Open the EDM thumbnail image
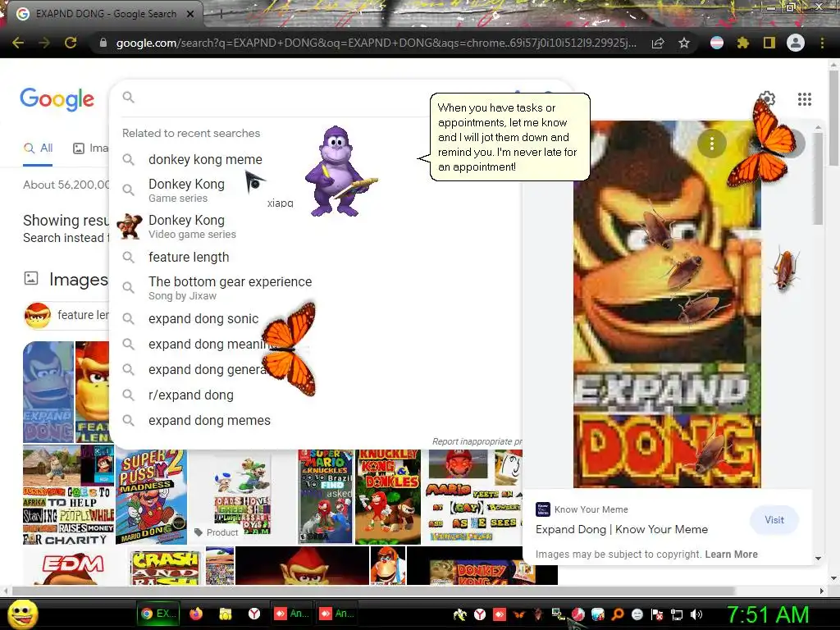This screenshot has width=840, height=630. tap(74, 567)
